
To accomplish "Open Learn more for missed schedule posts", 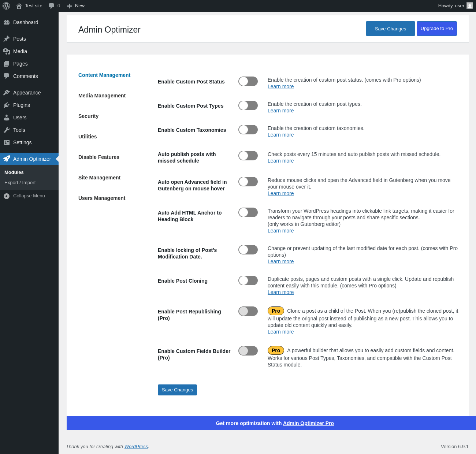I will click(x=280, y=161).
